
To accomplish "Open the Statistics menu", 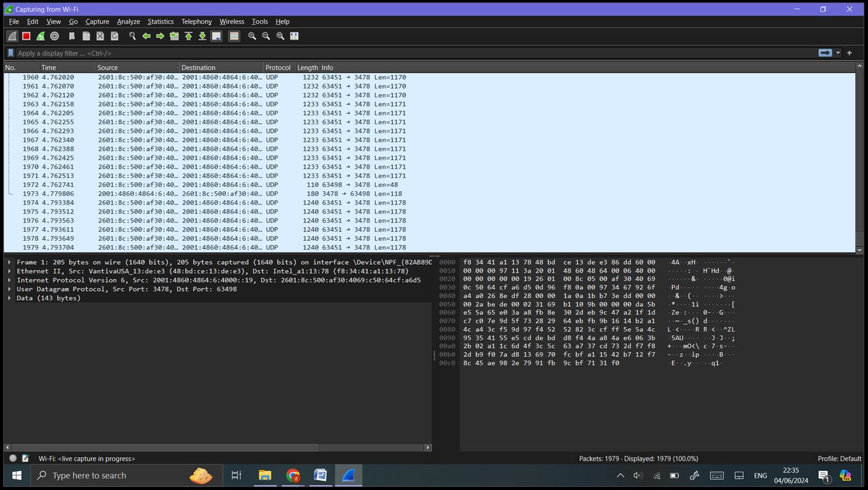I will (161, 21).
